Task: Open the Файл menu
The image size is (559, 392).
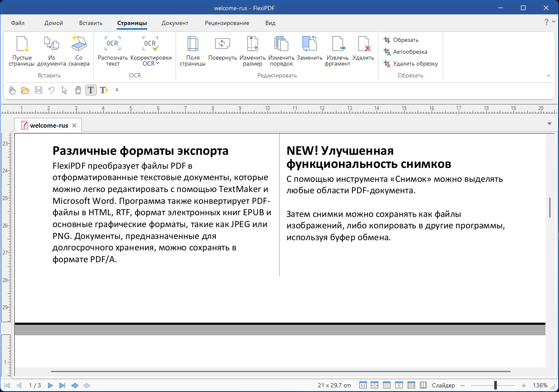Action: (x=18, y=23)
